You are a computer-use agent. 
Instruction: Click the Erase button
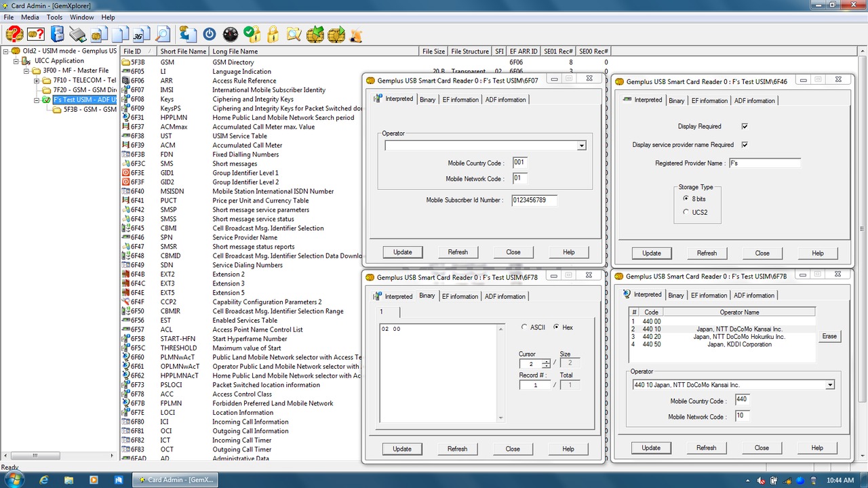pyautogui.click(x=829, y=336)
